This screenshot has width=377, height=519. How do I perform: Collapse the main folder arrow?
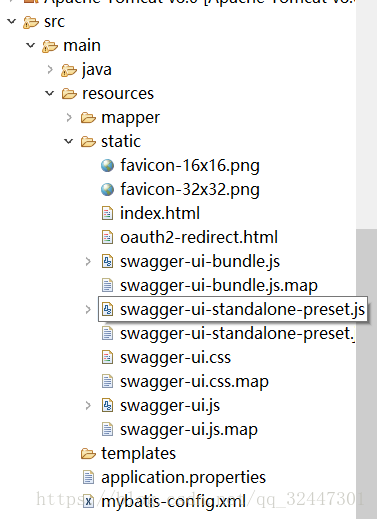coord(31,45)
